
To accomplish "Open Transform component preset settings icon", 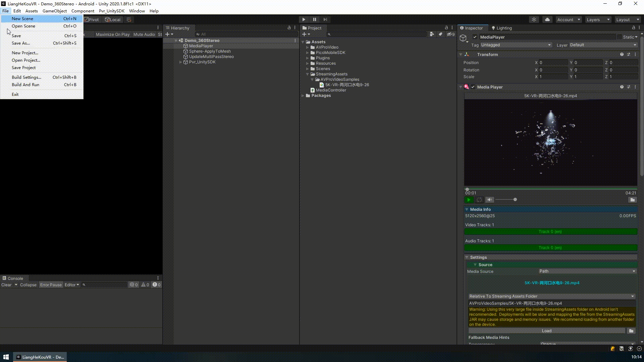I will pyautogui.click(x=629, y=54).
